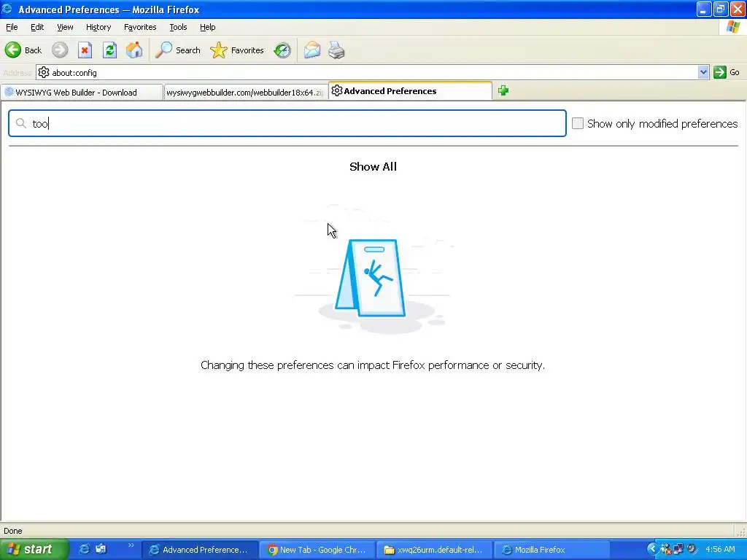747x560 pixels.
Task: Click the Windows flag logo in menu bar
Action: pyautogui.click(x=733, y=27)
